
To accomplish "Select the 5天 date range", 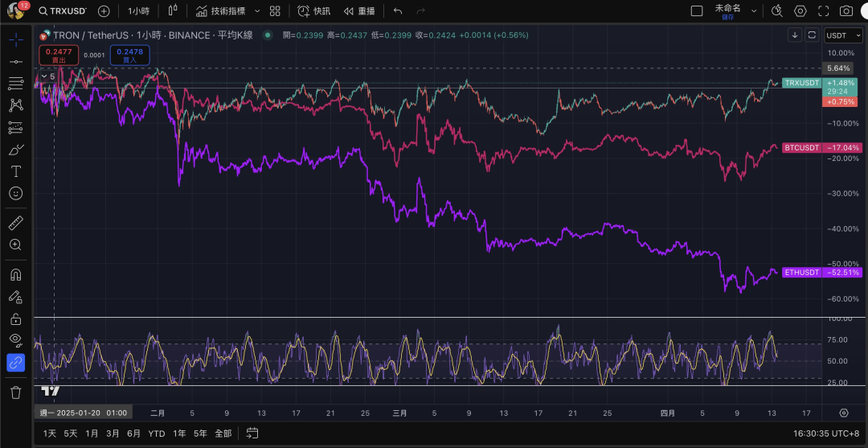I will 70,433.
